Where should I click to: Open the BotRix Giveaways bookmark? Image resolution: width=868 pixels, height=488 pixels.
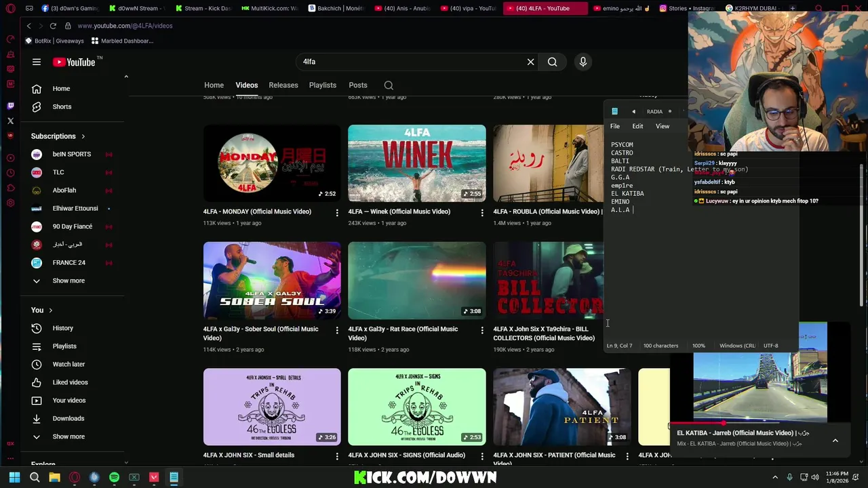54,41
